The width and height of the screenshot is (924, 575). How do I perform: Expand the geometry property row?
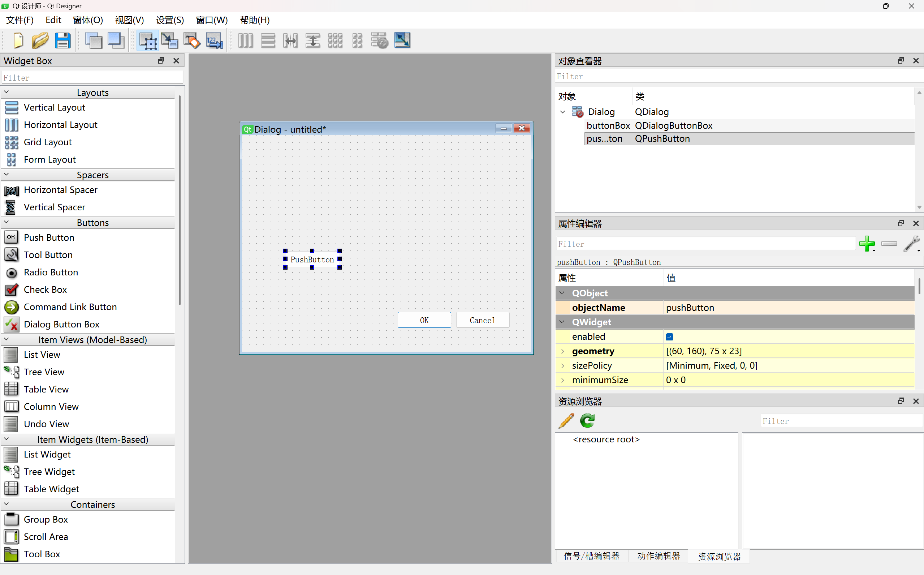tap(562, 351)
